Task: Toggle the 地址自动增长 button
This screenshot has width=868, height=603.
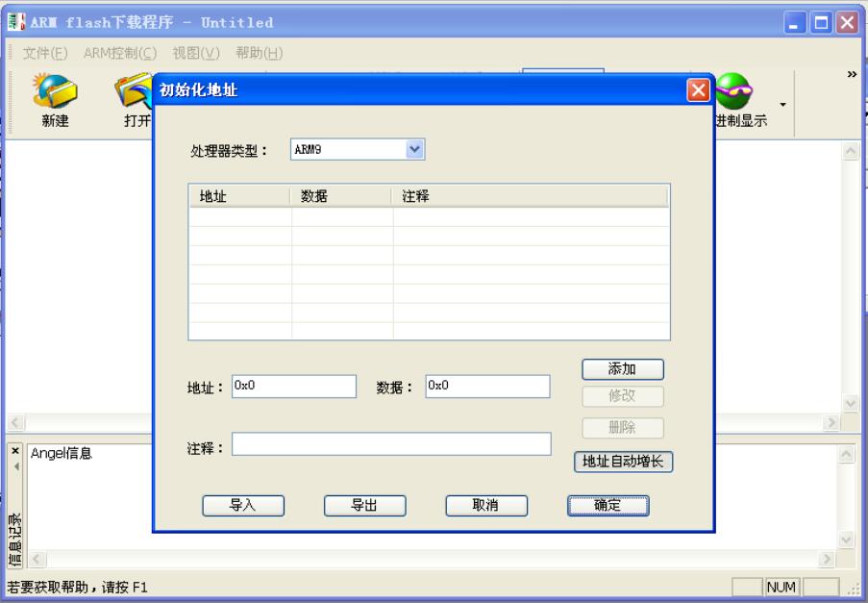Action: (x=623, y=462)
